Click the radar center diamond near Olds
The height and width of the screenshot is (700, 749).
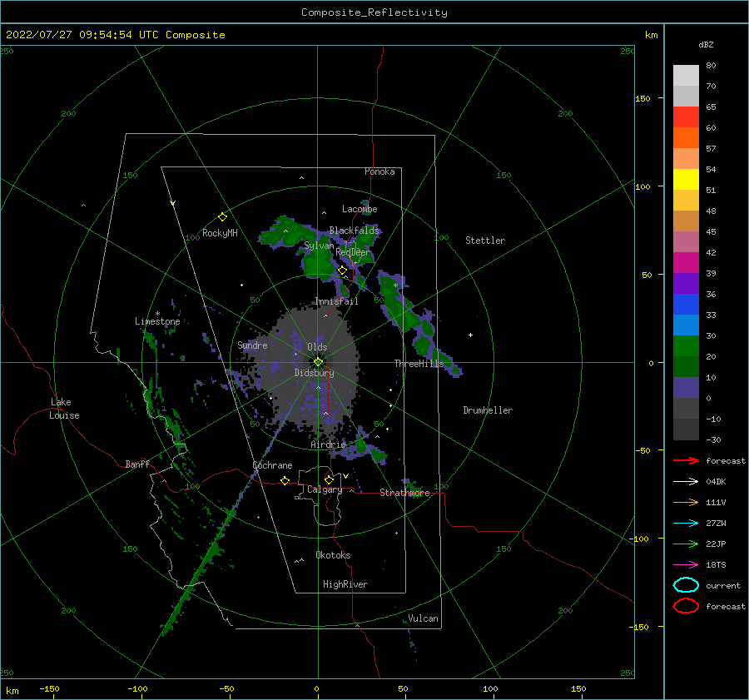click(x=318, y=362)
